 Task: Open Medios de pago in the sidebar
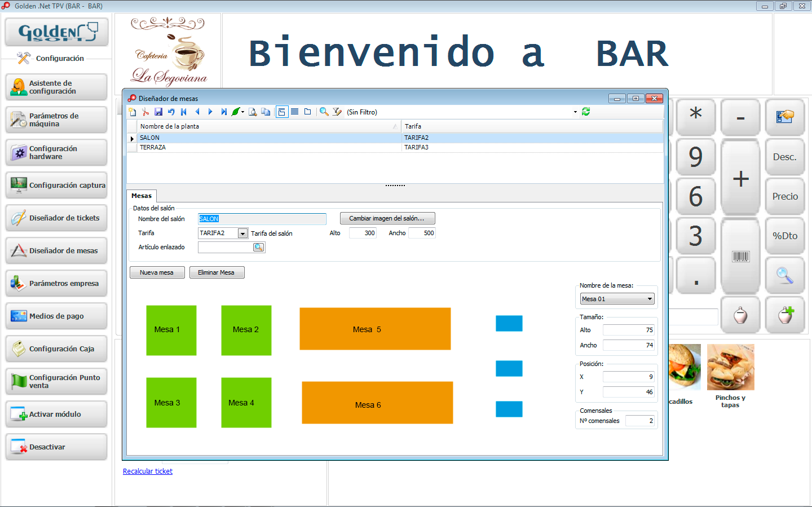tap(56, 316)
